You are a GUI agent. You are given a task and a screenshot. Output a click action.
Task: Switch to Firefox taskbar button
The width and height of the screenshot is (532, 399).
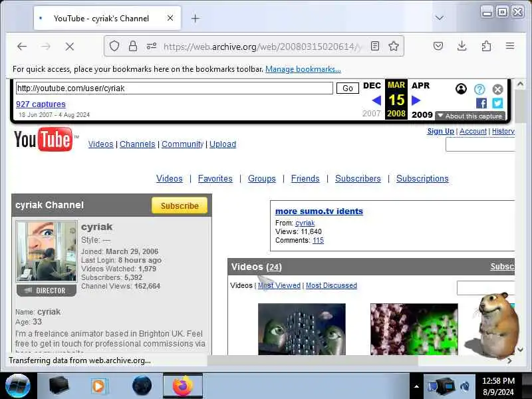point(182,386)
